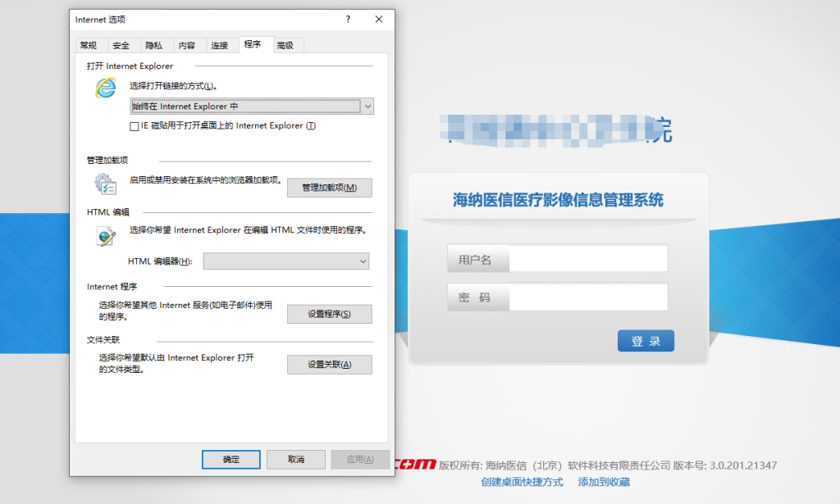Close the Internet 选项 dialog
The width and height of the screenshot is (840, 504).
379,20
